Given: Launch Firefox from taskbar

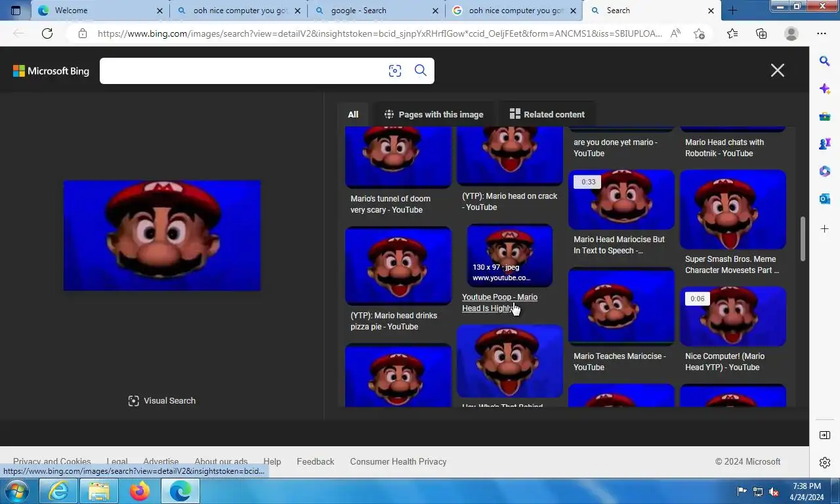Looking at the screenshot, I should coord(139,491).
